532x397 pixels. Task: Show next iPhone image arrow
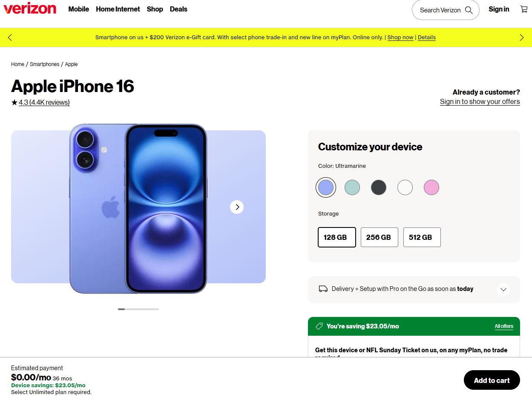coord(237,207)
